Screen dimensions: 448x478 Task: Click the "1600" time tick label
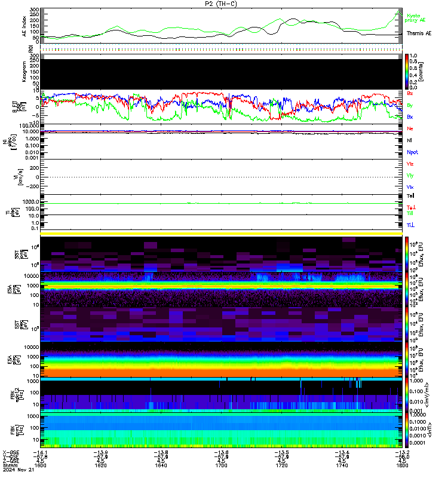click(40, 465)
